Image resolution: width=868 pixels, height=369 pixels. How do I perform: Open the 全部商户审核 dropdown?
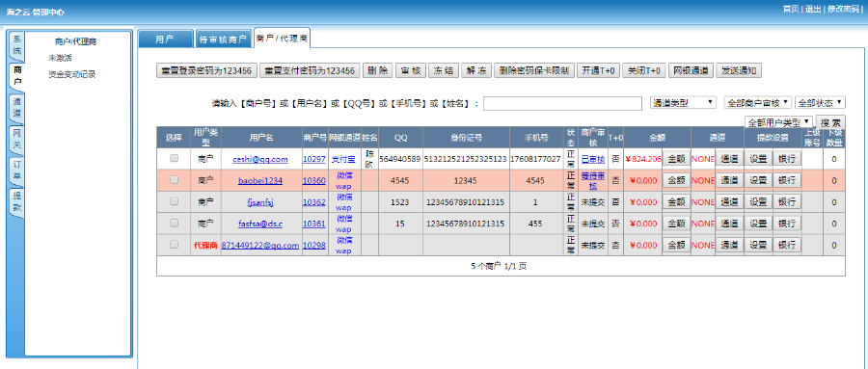[x=758, y=103]
